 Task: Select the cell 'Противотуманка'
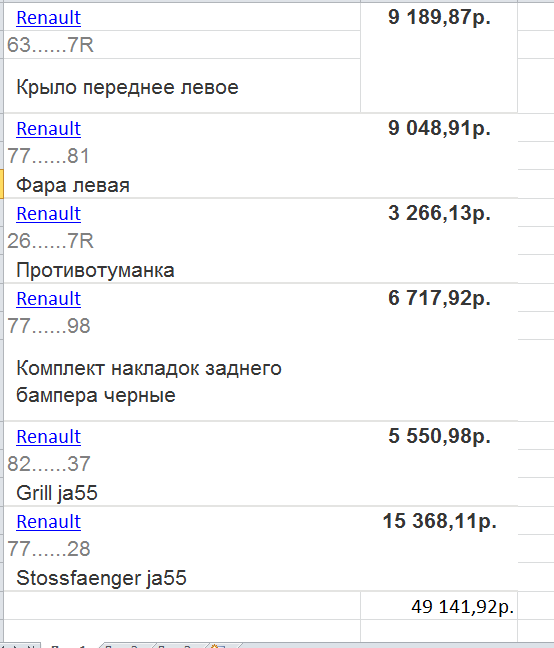[182, 269]
